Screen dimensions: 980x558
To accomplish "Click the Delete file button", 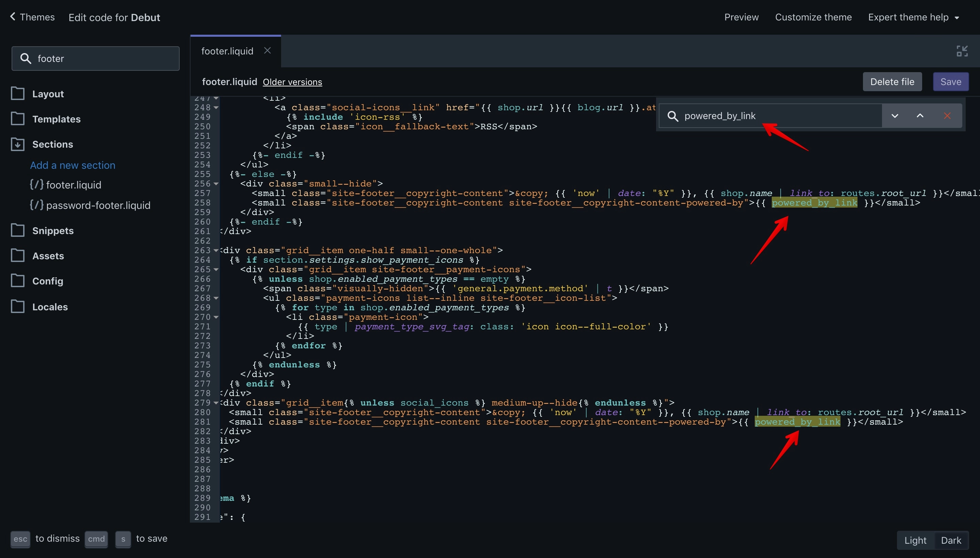I will point(892,82).
